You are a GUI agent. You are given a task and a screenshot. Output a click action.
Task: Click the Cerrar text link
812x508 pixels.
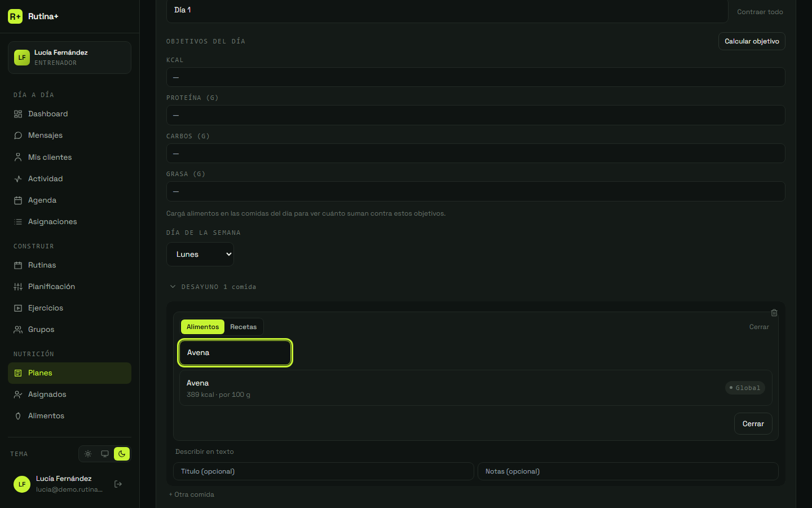pyautogui.click(x=759, y=327)
